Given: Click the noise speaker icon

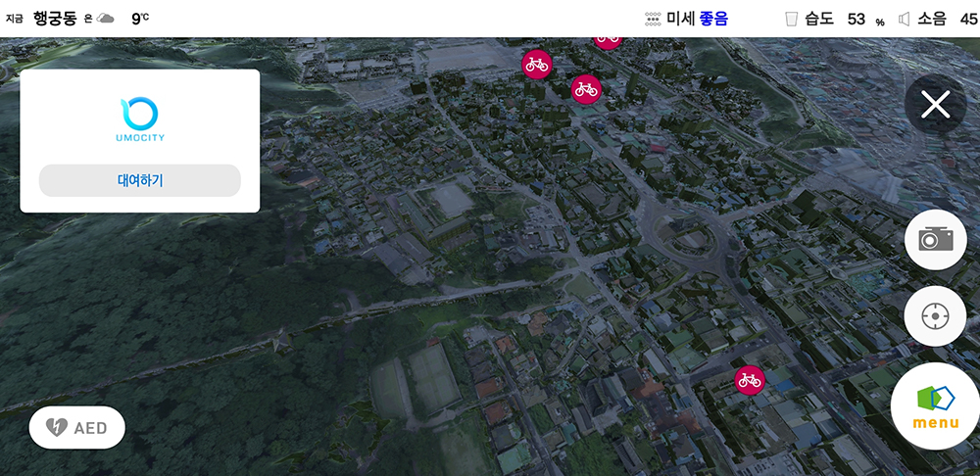Looking at the screenshot, I should click(904, 19).
